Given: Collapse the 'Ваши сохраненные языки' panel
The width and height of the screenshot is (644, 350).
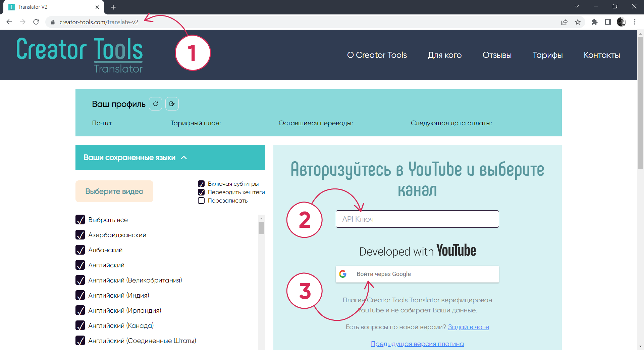Looking at the screenshot, I should (x=170, y=158).
